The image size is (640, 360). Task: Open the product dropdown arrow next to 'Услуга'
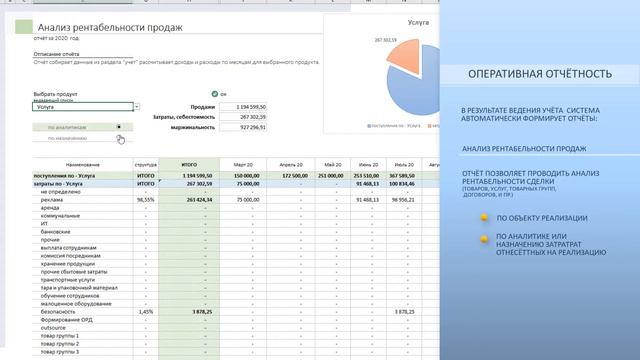pos(137,107)
